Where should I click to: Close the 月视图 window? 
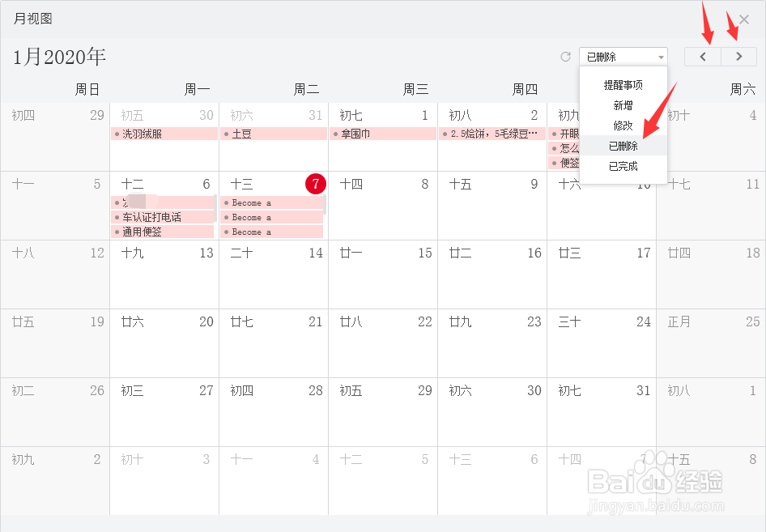click(x=744, y=18)
